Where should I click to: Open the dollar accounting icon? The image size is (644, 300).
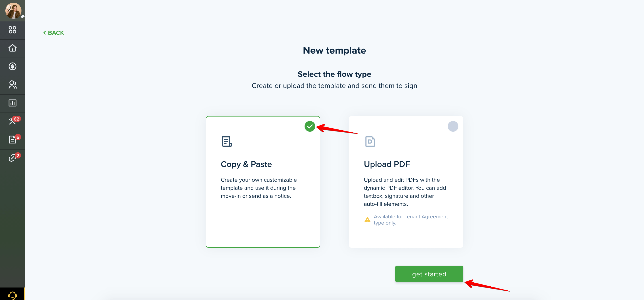click(13, 66)
